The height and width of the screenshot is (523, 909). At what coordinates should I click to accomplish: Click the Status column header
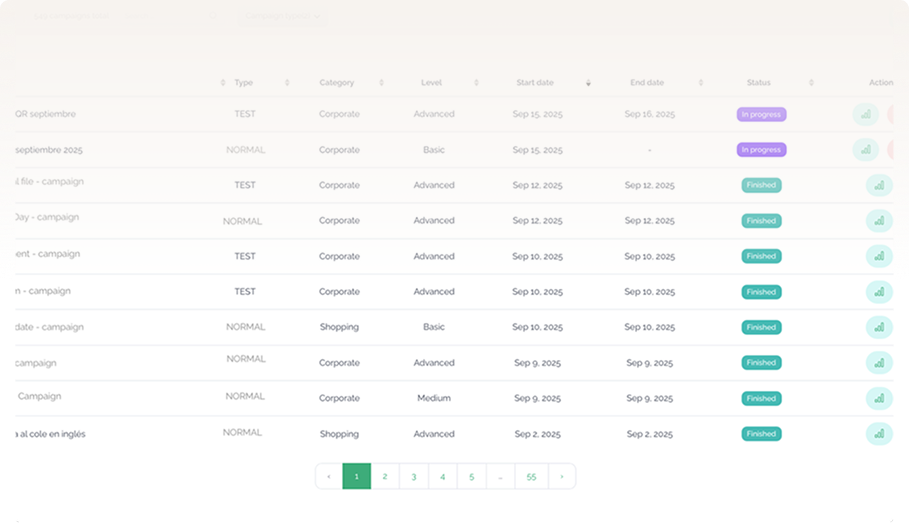759,83
